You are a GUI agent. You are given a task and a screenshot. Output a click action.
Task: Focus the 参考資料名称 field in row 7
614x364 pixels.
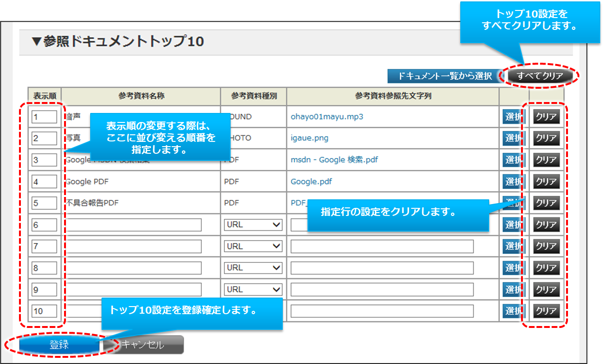point(133,246)
